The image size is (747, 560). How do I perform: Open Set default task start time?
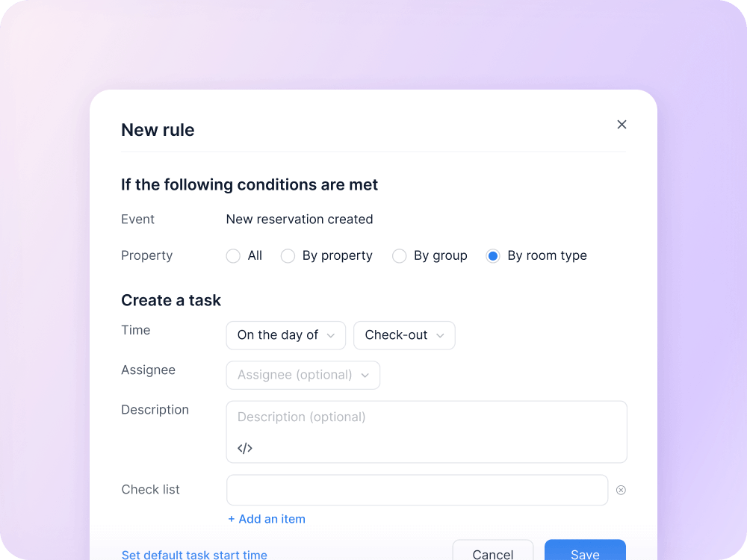pyautogui.click(x=194, y=555)
